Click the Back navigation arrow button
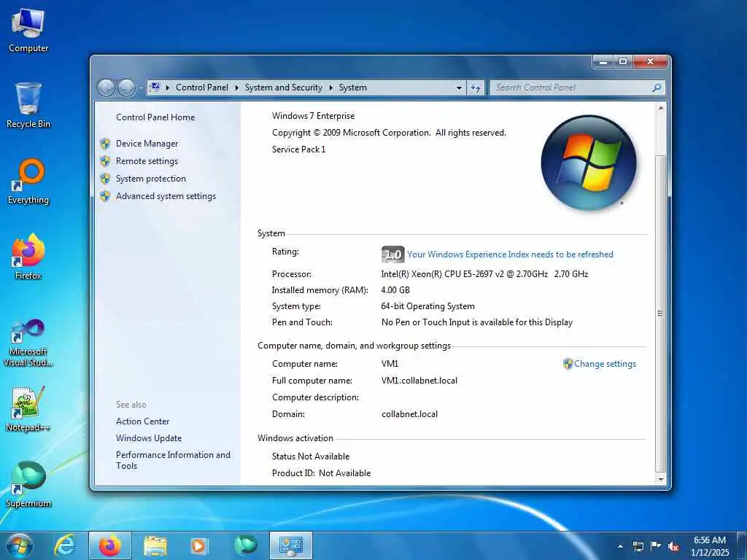This screenshot has height=560, width=747. pyautogui.click(x=107, y=87)
